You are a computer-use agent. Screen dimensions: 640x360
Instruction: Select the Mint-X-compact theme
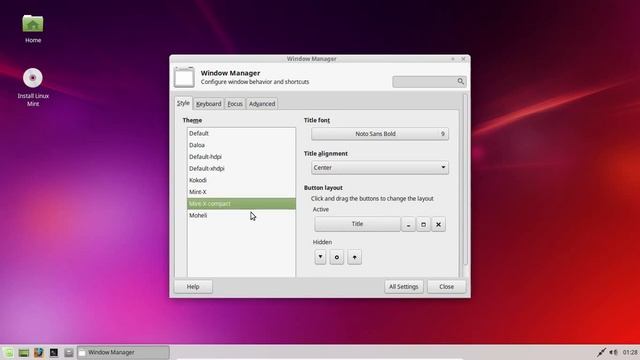pyautogui.click(x=241, y=203)
